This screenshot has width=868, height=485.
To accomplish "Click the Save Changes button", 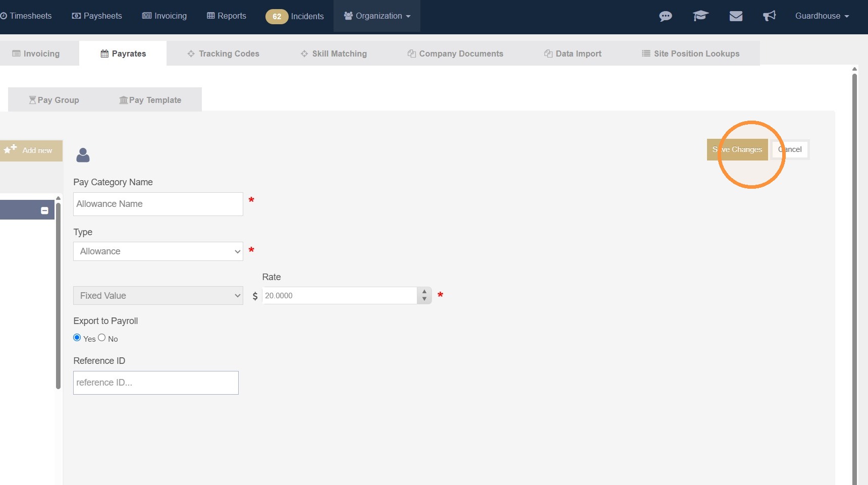I will [x=737, y=149].
